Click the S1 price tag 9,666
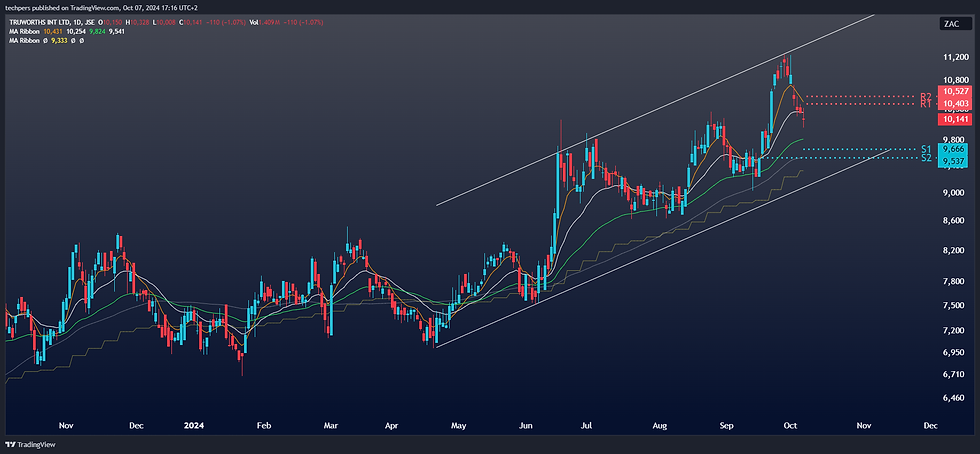The image size is (980, 454). (954, 149)
